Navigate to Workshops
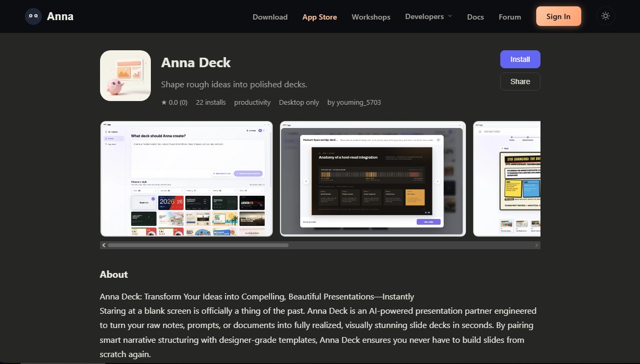 click(x=371, y=17)
